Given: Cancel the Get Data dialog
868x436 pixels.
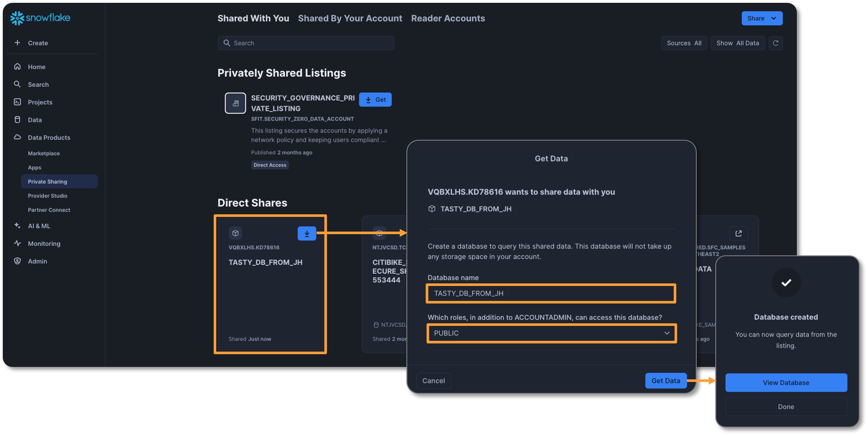Looking at the screenshot, I should [433, 381].
